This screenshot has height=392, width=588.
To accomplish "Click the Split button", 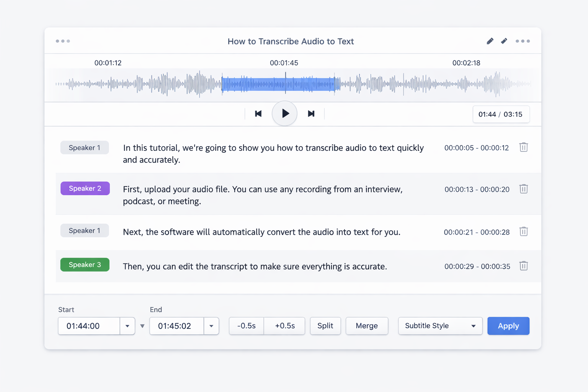I will pyautogui.click(x=325, y=326).
